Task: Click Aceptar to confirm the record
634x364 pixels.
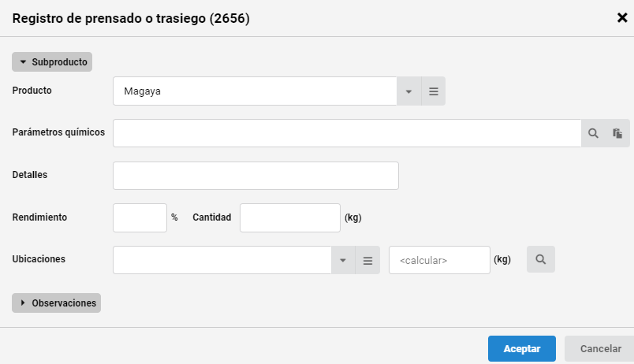Action: click(x=521, y=349)
